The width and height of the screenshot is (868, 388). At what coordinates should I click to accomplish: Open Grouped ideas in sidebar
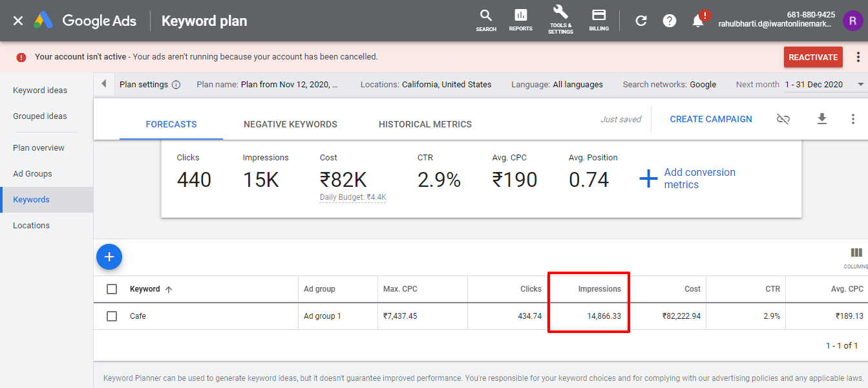[x=40, y=116]
